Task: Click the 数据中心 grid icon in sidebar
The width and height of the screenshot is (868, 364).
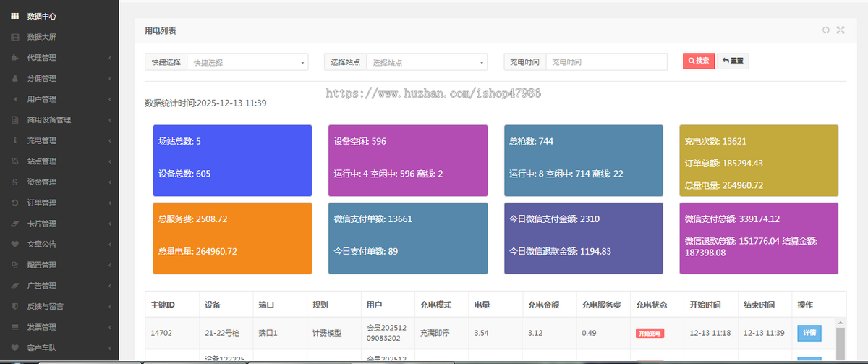Action: [x=15, y=16]
